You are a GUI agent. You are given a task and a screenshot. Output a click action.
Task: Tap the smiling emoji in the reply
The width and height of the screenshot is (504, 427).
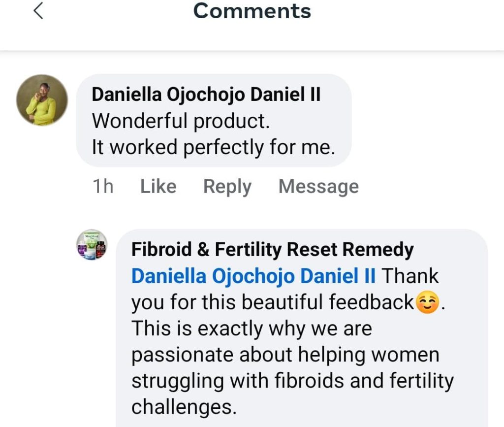pos(427,303)
